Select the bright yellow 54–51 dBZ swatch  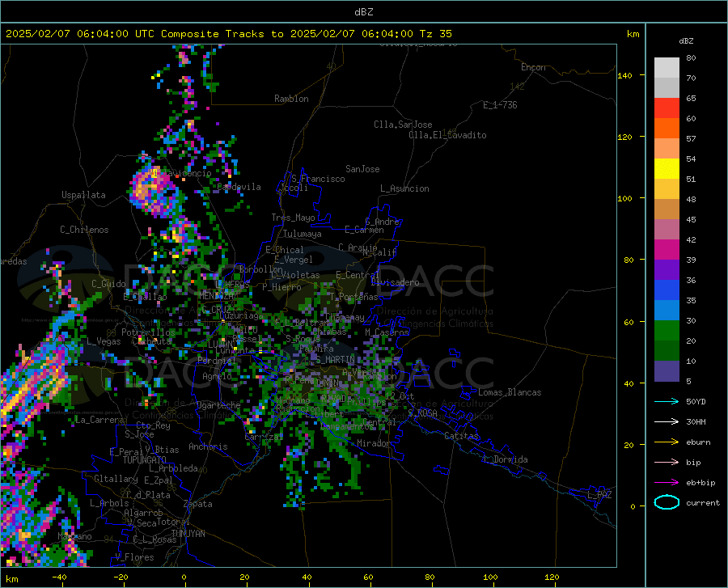[x=667, y=169]
